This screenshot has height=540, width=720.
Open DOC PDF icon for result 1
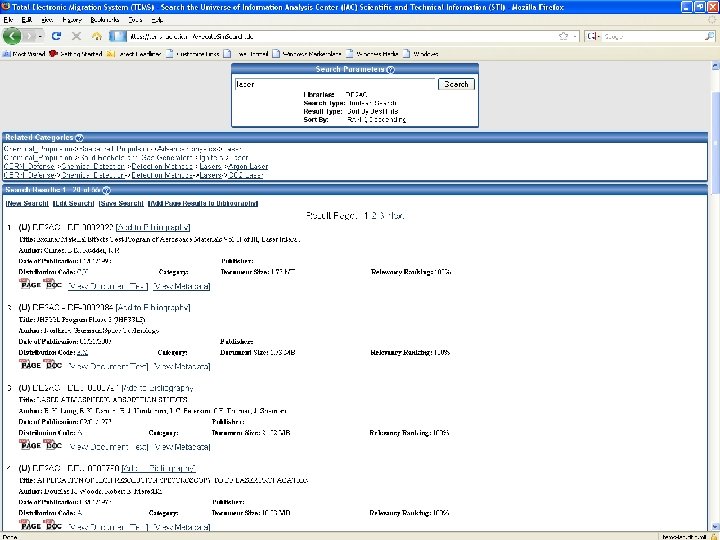tap(52, 284)
